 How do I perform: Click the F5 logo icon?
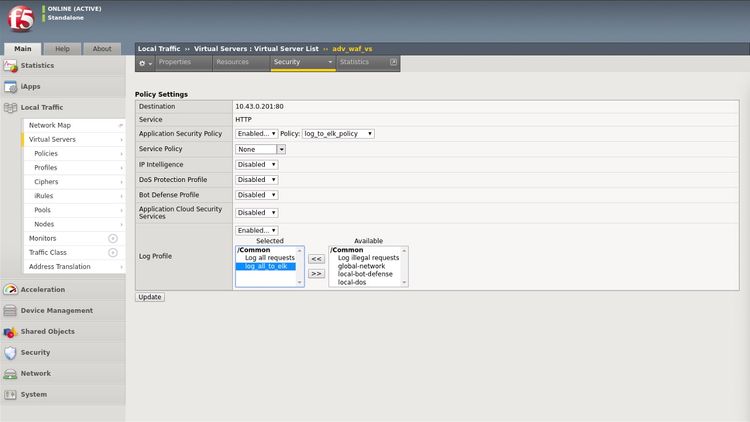pos(19,19)
